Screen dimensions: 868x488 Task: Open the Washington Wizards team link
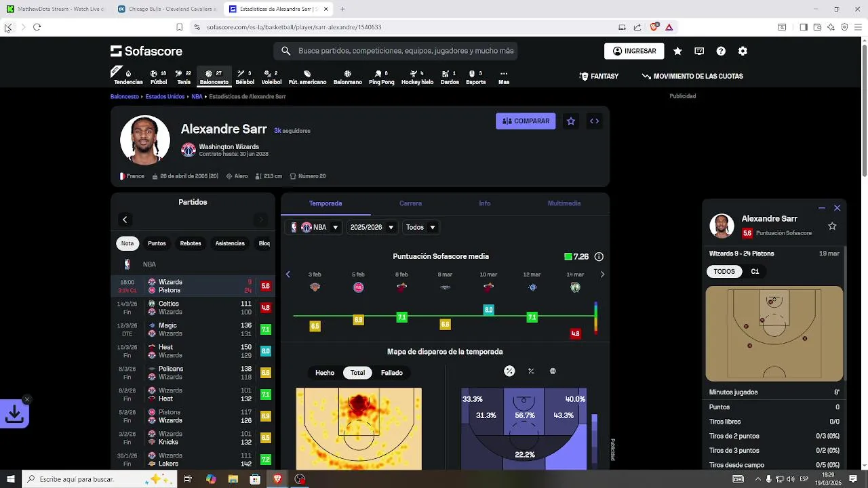click(x=229, y=146)
